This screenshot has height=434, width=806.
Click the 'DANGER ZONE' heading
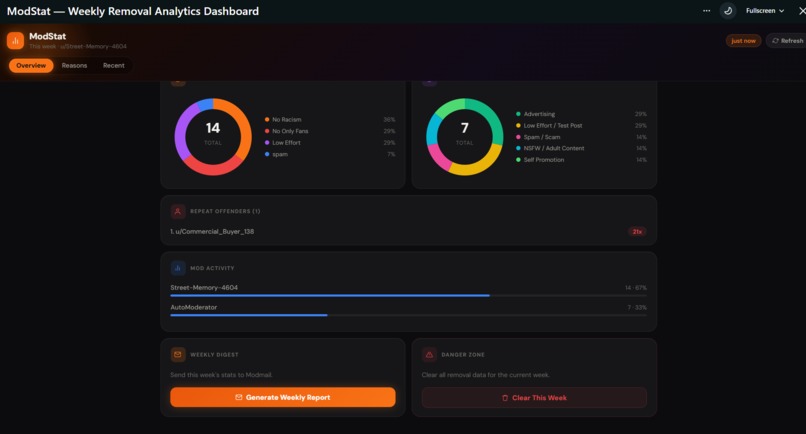[463, 355]
